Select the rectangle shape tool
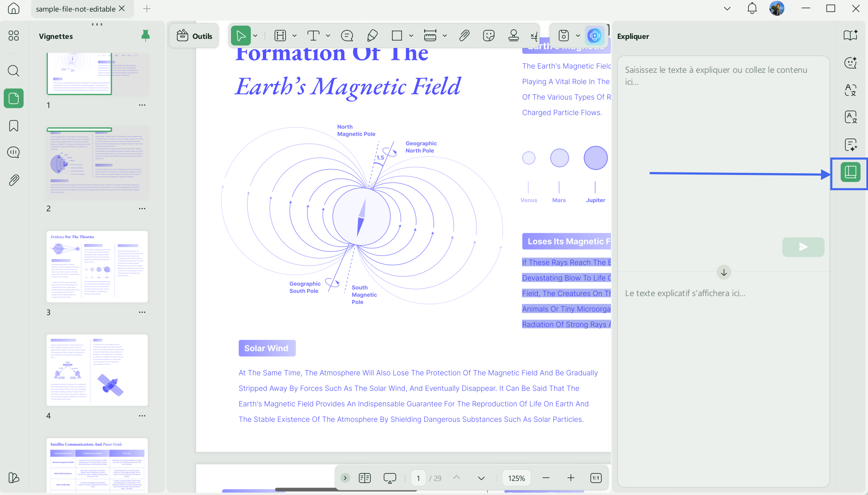The width and height of the screenshot is (868, 495). [x=397, y=36]
